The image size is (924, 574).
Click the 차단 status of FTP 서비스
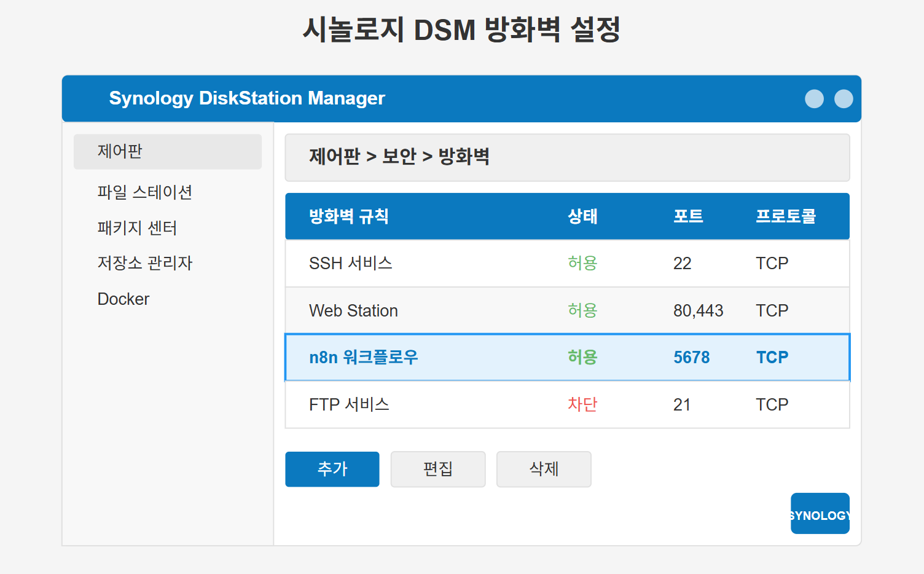point(582,404)
